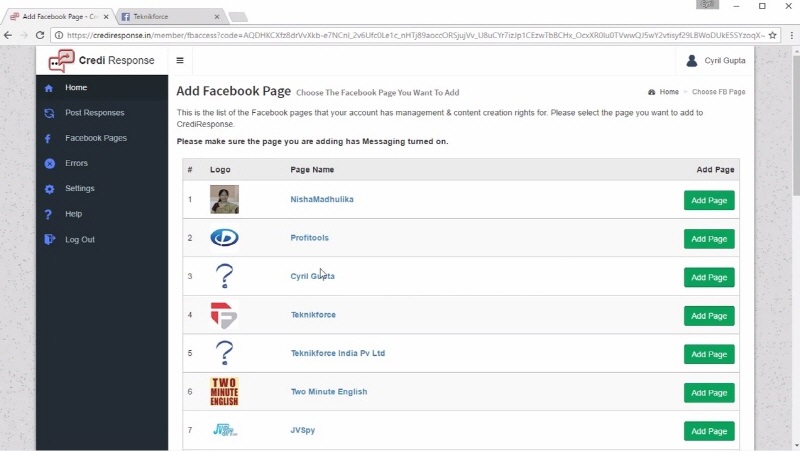Open a new browser tab
Screen dimensions: 800x451
pos(238,17)
